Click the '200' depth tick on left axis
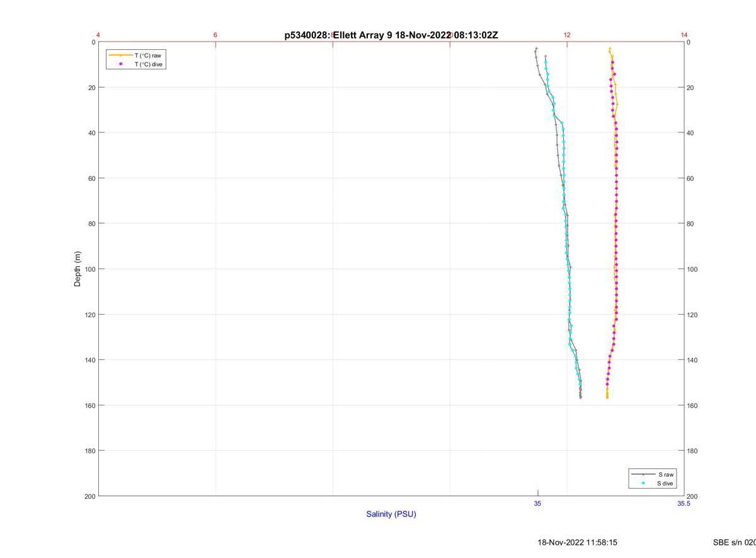The width and height of the screenshot is (756, 558). coord(89,496)
